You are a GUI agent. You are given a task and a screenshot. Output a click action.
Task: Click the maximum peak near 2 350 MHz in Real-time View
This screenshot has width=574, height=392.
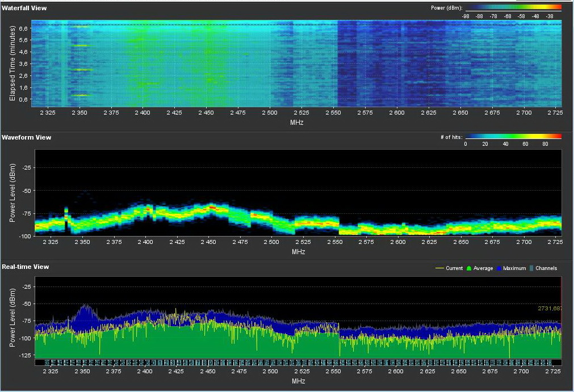click(86, 306)
